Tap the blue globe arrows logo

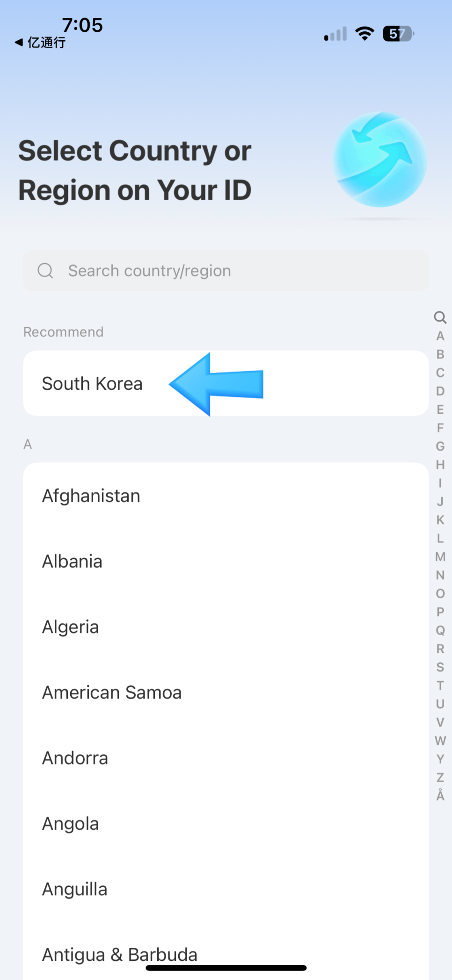click(380, 160)
